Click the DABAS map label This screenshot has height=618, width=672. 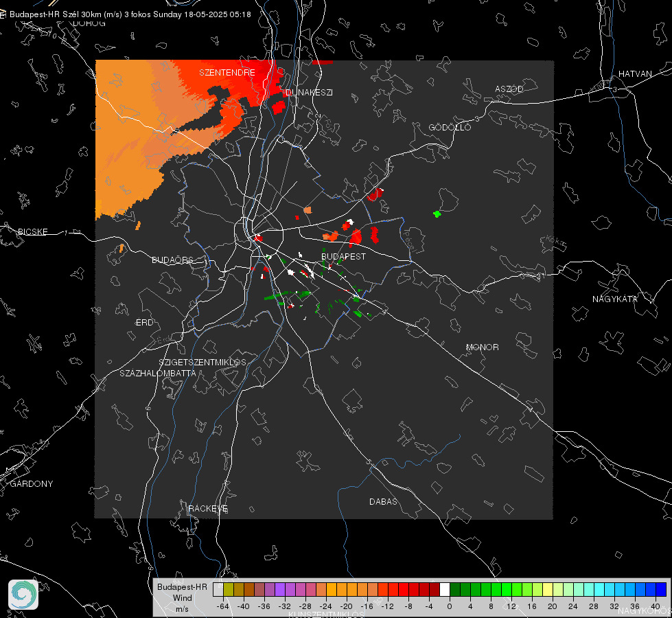tap(383, 501)
